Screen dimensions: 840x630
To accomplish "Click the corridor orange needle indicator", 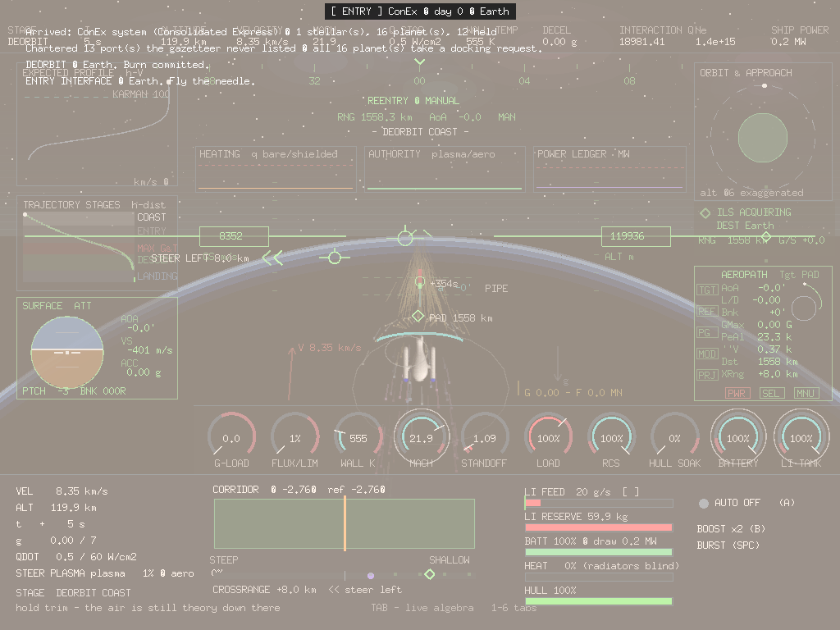I will tap(345, 523).
